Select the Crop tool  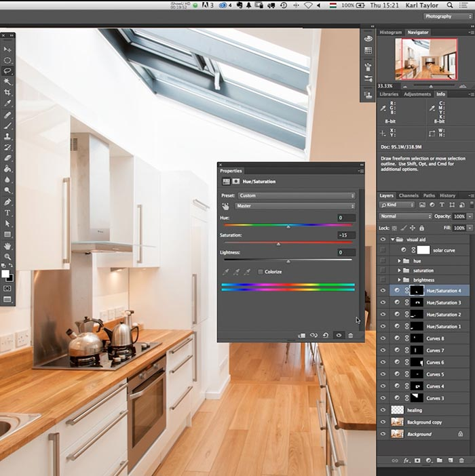point(7,92)
